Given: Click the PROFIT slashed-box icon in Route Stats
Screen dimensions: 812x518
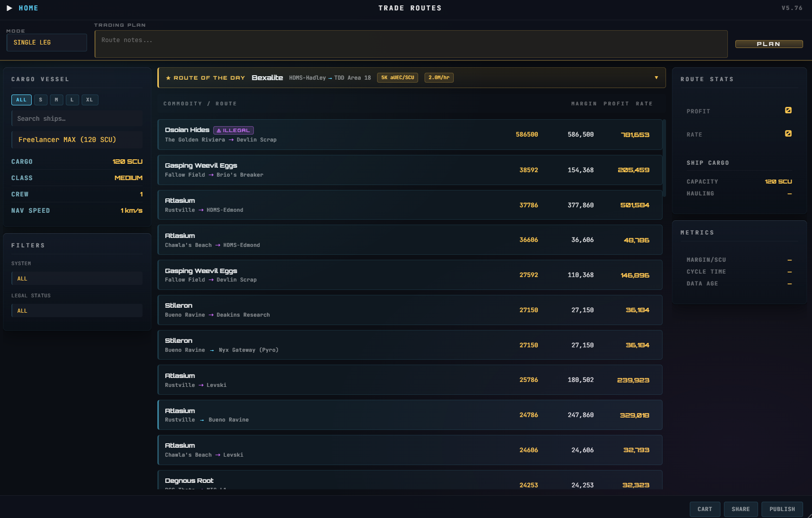Looking at the screenshot, I should tap(788, 110).
